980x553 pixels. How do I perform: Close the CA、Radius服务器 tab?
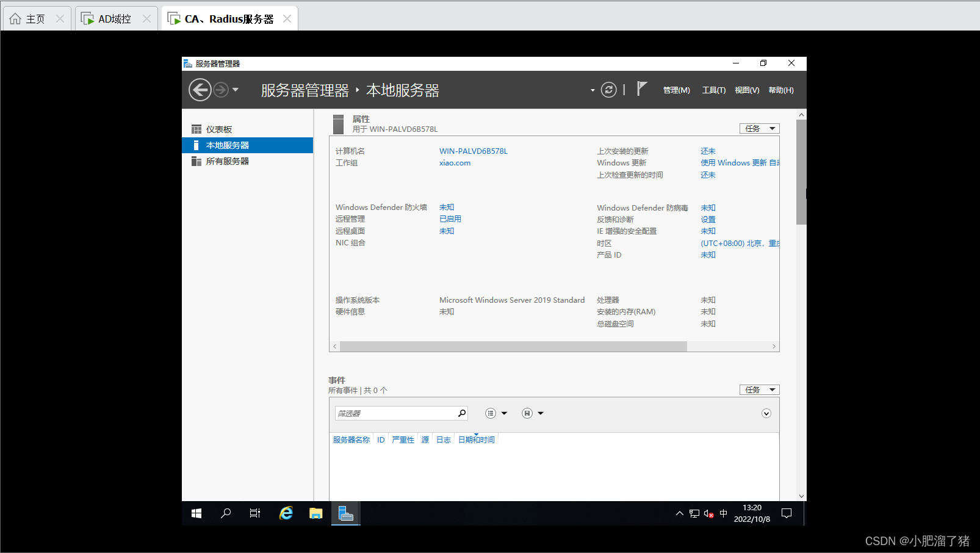[x=287, y=19]
